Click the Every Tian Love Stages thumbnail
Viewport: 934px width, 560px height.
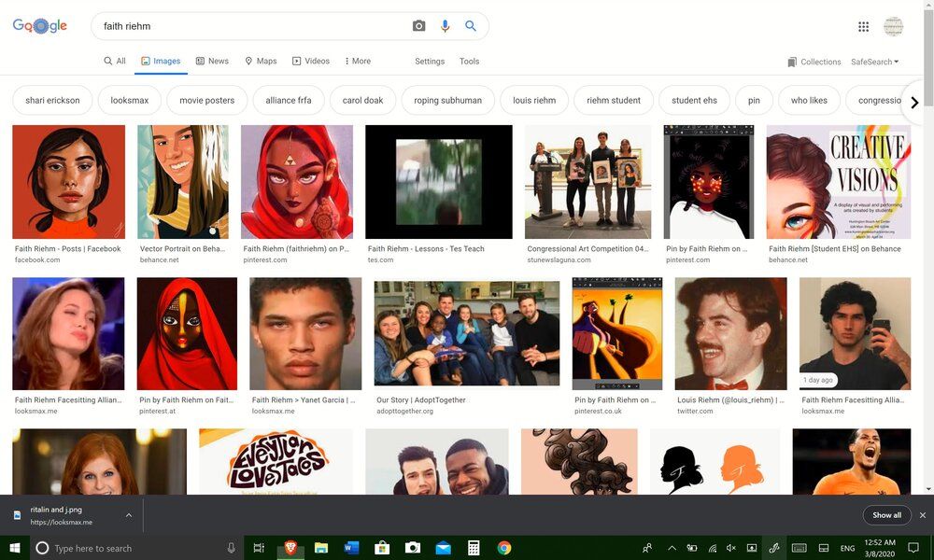pyautogui.click(x=276, y=462)
